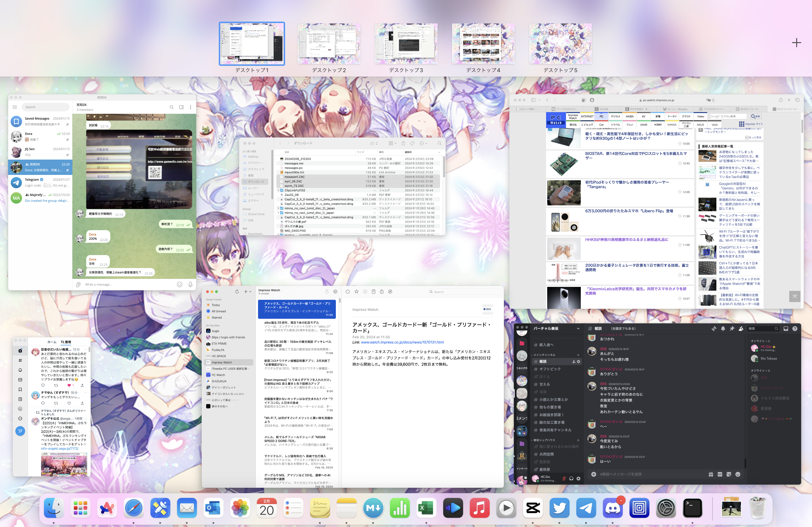Open emoji picker in Discord message bar

(x=738, y=474)
